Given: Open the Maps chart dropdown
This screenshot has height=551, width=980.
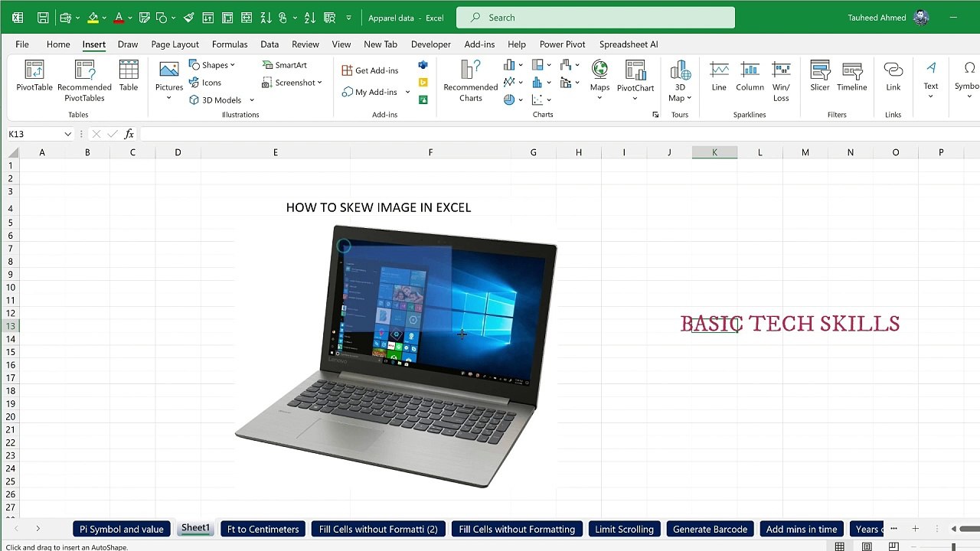Looking at the screenshot, I should point(600,98).
